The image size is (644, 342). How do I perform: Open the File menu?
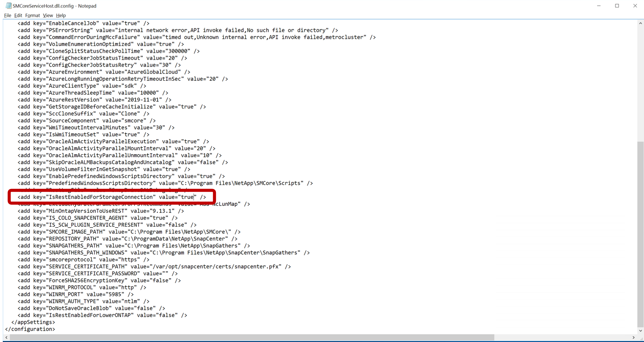point(8,15)
